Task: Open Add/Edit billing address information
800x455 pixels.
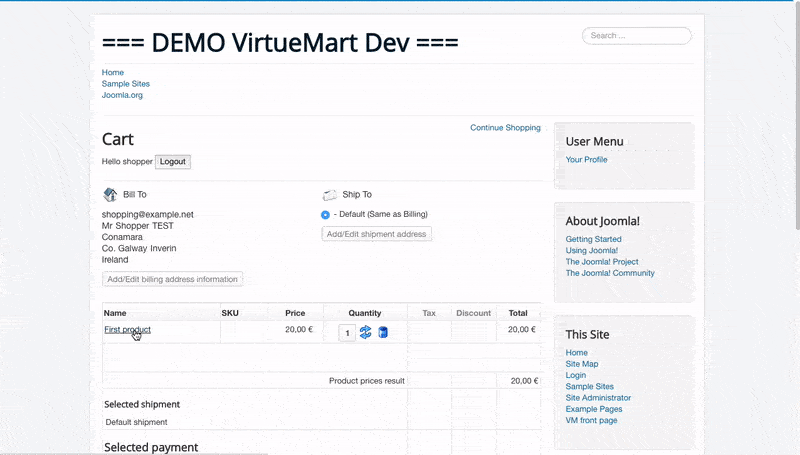Action: [x=172, y=280]
